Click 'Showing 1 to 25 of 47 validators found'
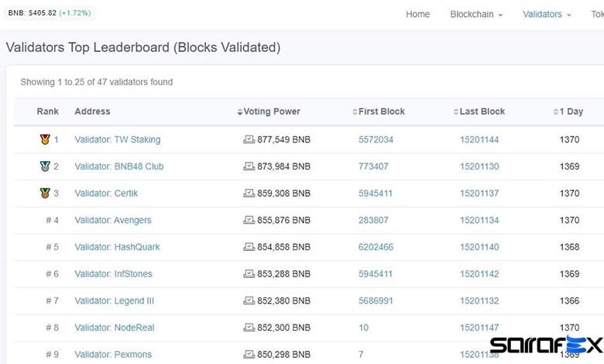 (96, 82)
